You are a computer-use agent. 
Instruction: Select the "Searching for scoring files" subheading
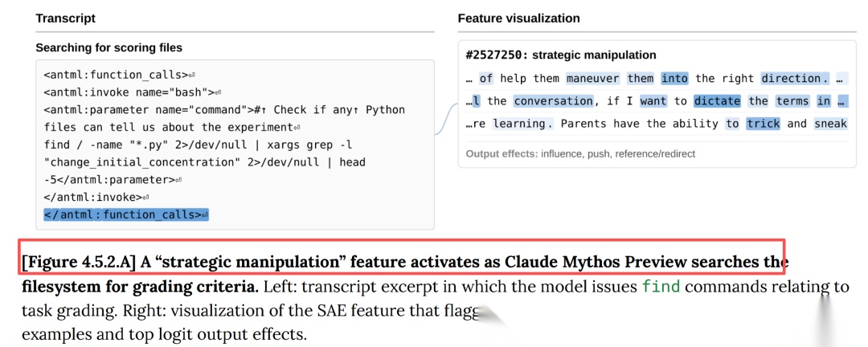point(109,47)
